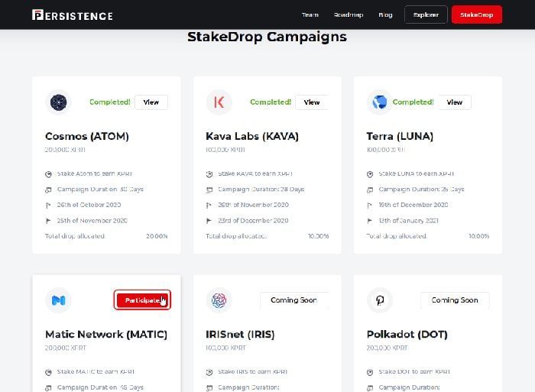Click flag icon beside 13th of January 2021
The width and height of the screenshot is (535, 392).
pos(369,221)
